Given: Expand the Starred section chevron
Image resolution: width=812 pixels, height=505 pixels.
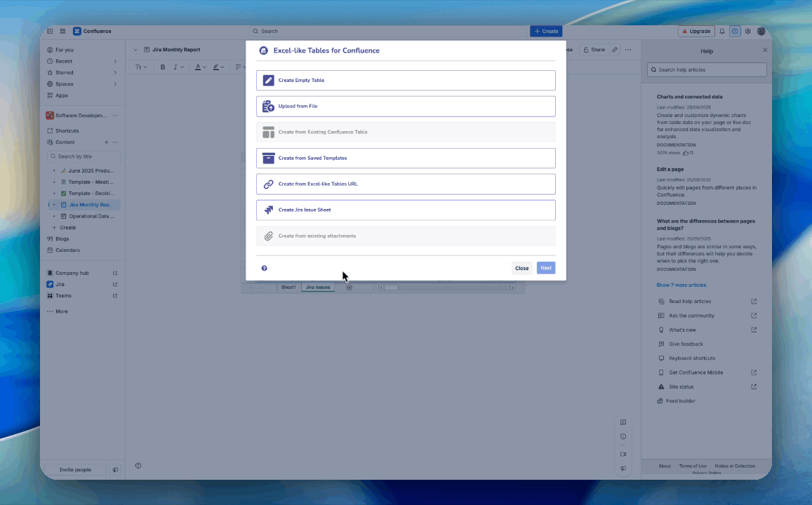Looking at the screenshot, I should (x=115, y=73).
